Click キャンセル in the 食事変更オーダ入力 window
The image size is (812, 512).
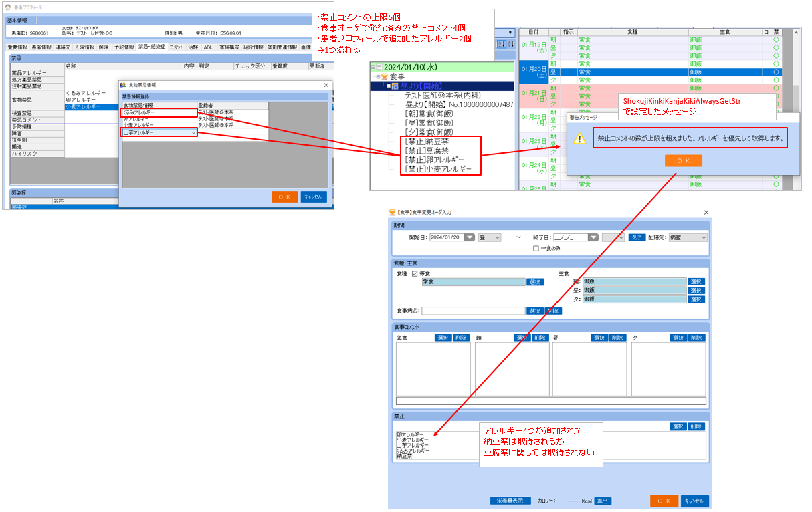pos(694,501)
